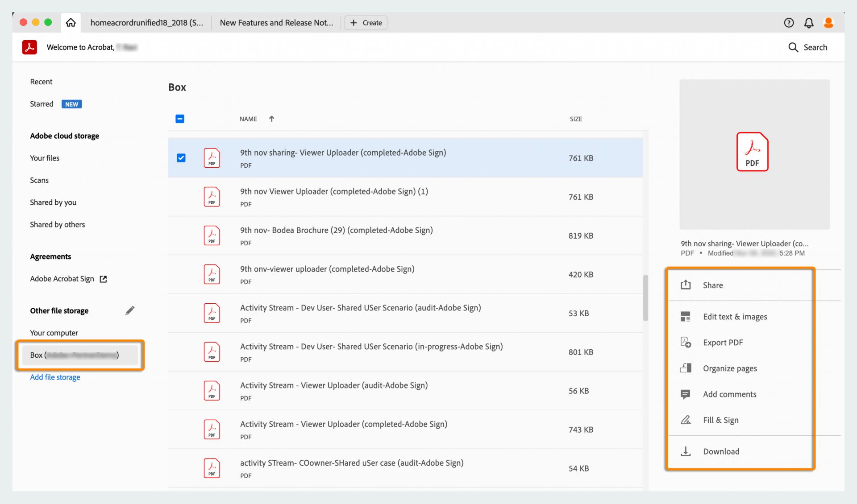The height and width of the screenshot is (504, 857).
Task: Sort files by NAME column arrow
Action: coord(271,119)
